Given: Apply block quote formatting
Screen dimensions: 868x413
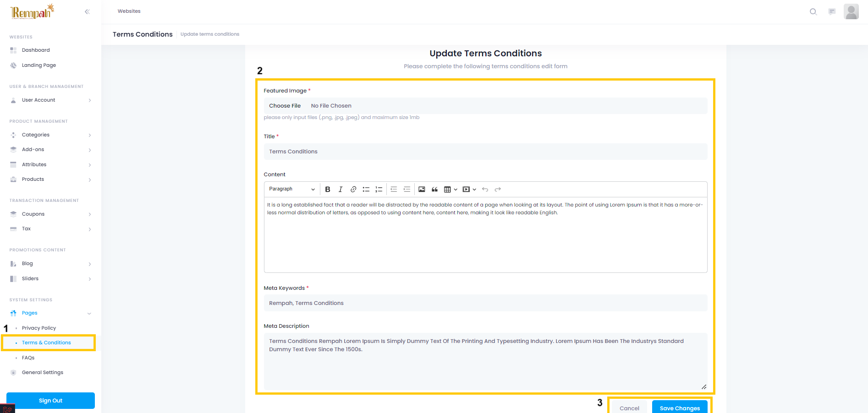Looking at the screenshot, I should click(434, 189).
